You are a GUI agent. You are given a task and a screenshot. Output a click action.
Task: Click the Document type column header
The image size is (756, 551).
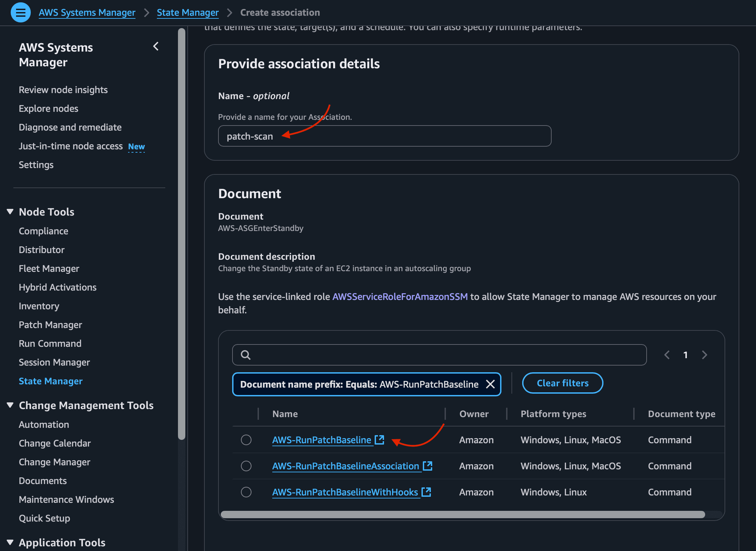click(x=681, y=414)
